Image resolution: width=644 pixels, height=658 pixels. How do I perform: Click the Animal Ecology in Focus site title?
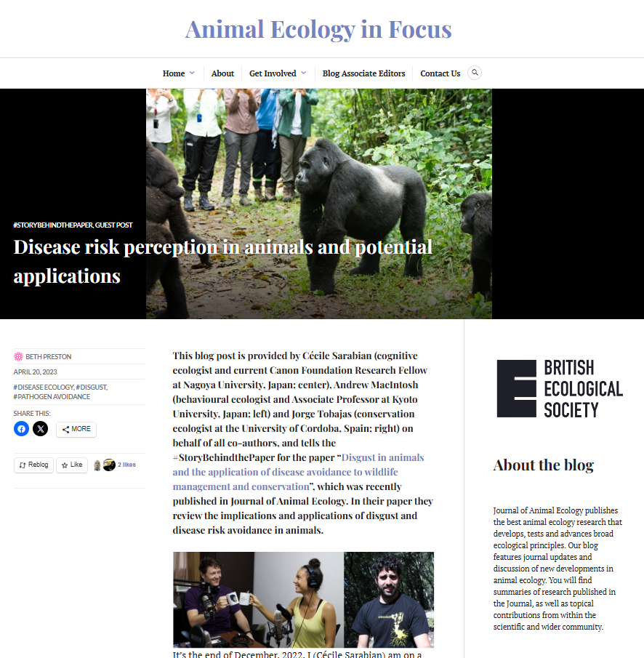click(318, 29)
